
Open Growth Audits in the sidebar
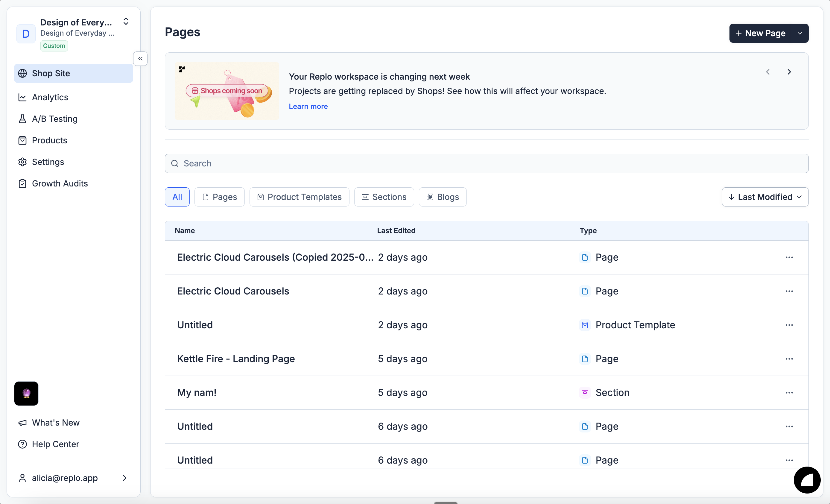click(x=60, y=183)
